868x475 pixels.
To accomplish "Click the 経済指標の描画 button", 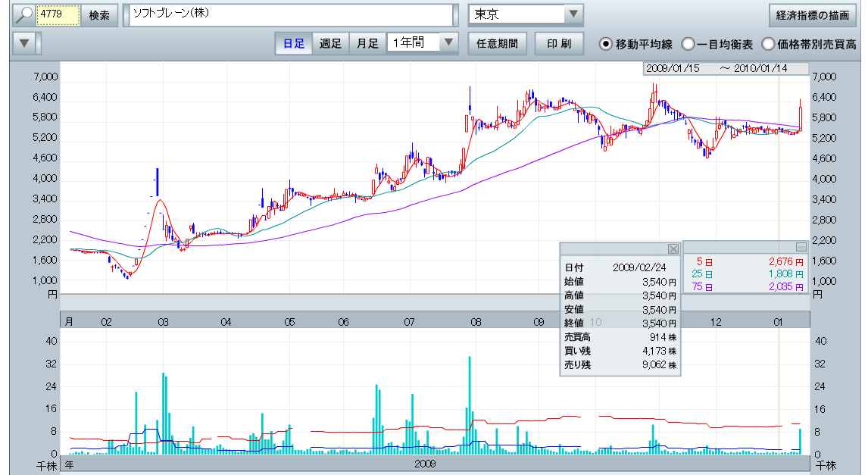I will [813, 14].
